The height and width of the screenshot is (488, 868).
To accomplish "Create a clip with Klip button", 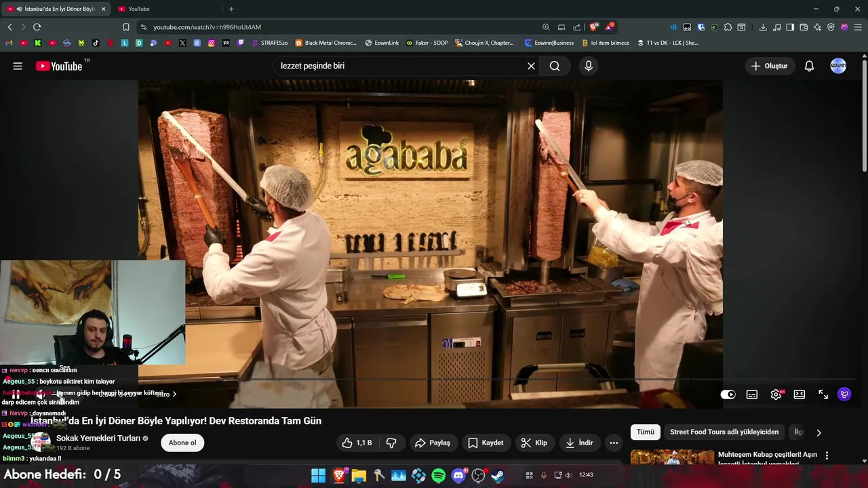I will coord(534,443).
